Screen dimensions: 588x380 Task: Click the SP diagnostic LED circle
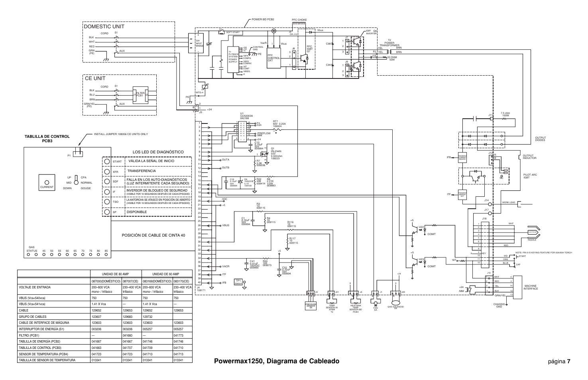pyautogui.click(x=107, y=212)
